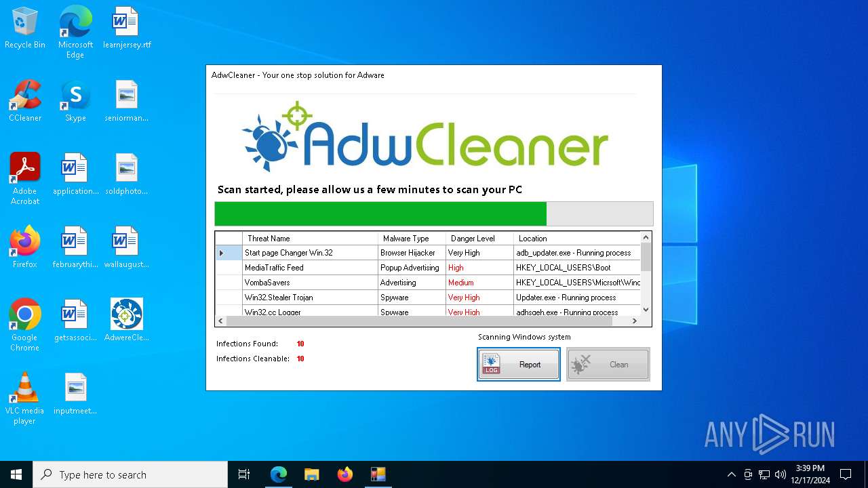Open the Adobe Acrobat shortcut
The image size is (868, 488).
click(x=25, y=179)
